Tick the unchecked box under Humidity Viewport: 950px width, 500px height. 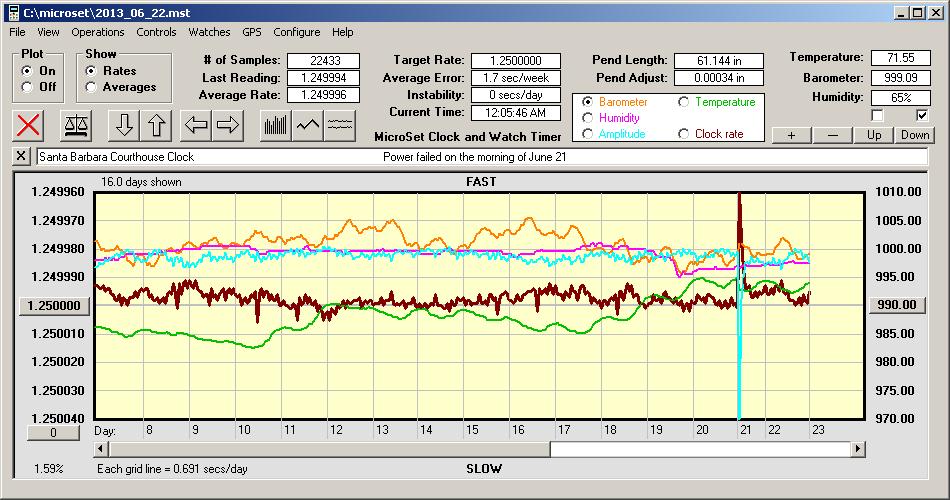point(877,115)
